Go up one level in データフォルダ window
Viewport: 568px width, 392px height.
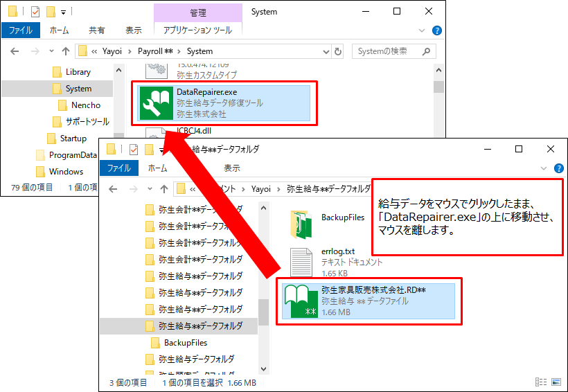tap(164, 189)
